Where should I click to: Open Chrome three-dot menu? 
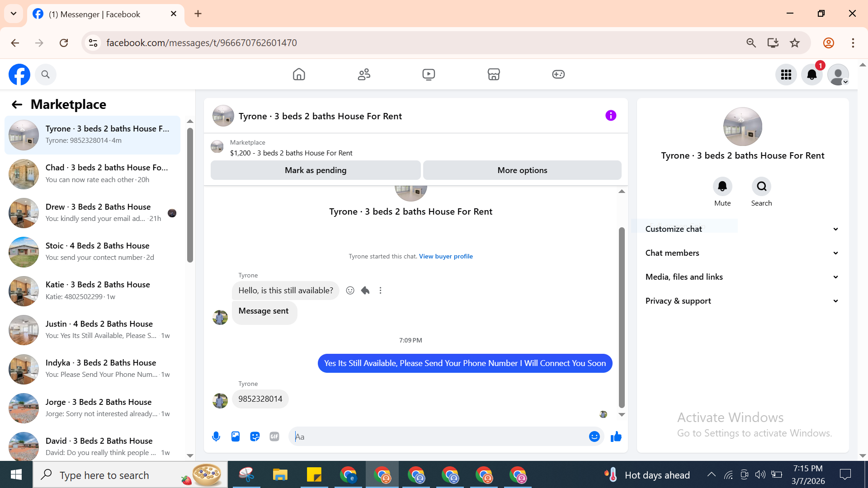[853, 43]
